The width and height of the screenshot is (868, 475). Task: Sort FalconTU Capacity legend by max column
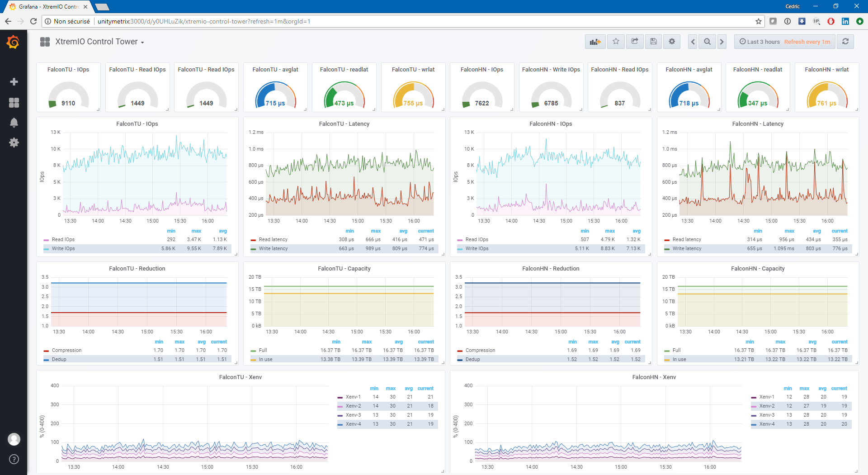click(366, 342)
